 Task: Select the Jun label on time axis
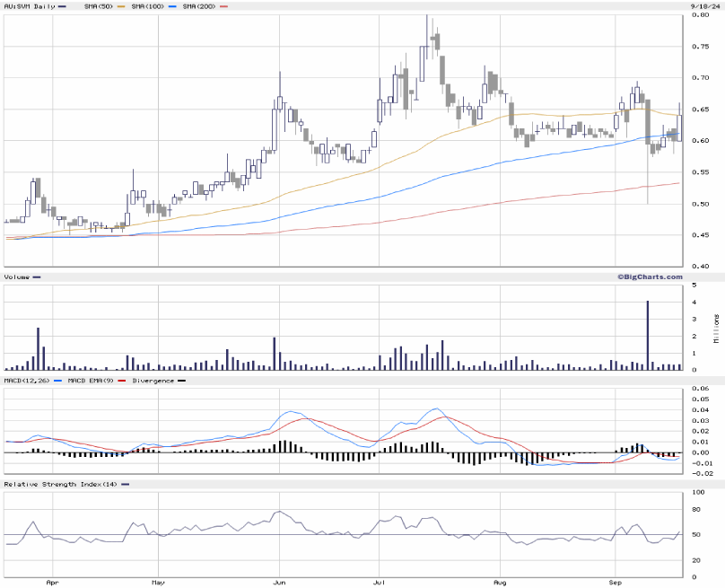(279, 583)
